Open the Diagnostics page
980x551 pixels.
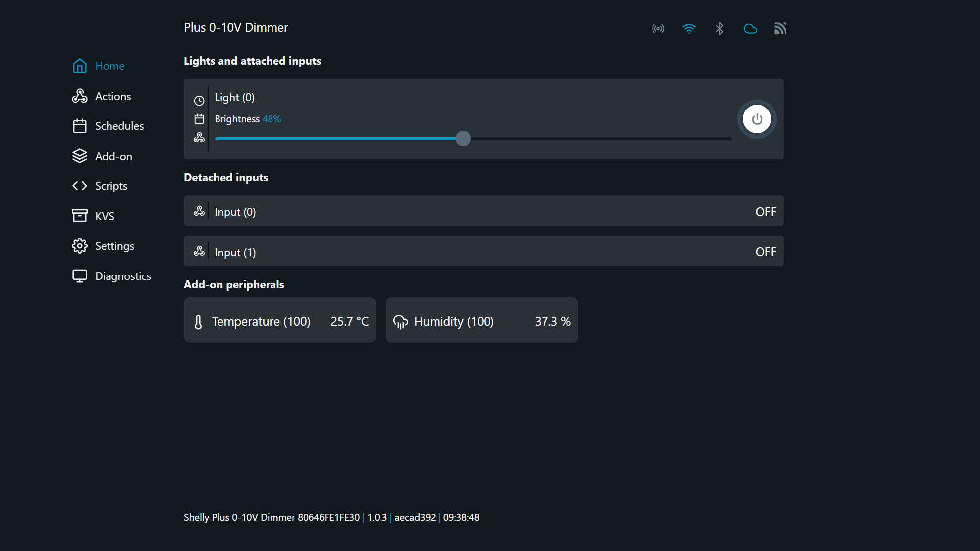122,276
